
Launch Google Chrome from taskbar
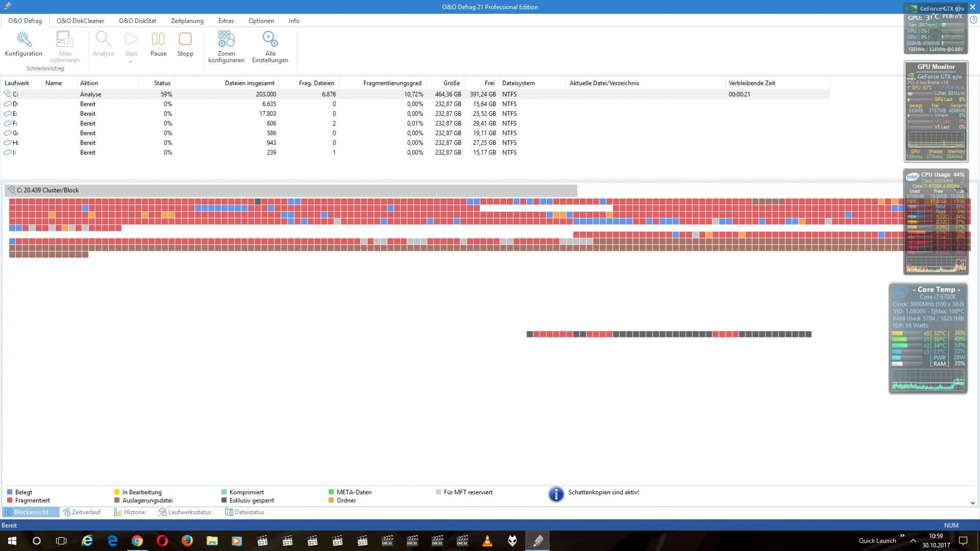137,541
